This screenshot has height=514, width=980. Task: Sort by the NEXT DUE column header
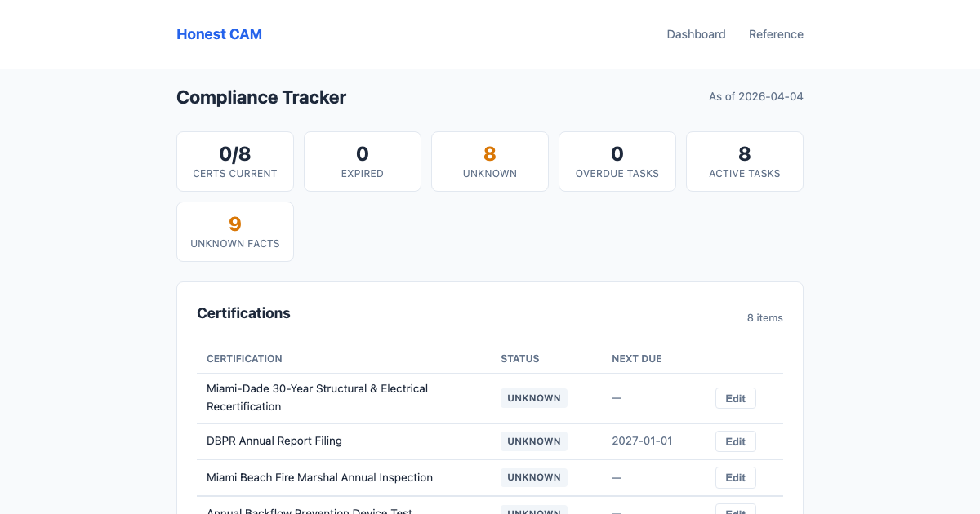pos(637,359)
